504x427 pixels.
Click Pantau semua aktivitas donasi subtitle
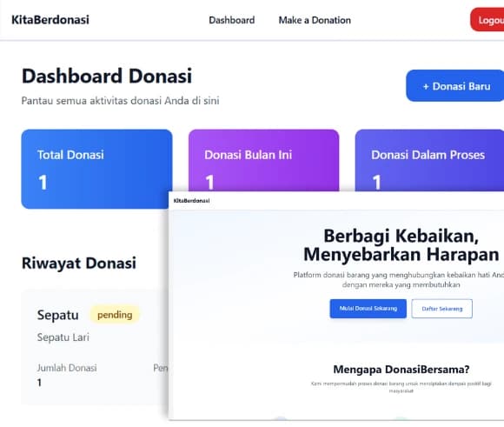121,101
